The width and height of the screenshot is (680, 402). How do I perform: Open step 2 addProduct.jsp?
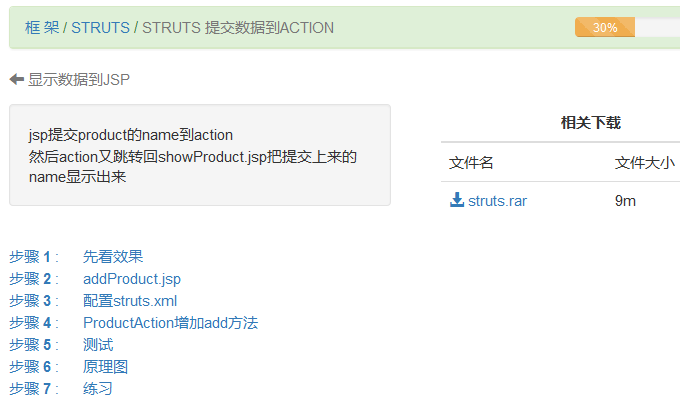click(132, 279)
